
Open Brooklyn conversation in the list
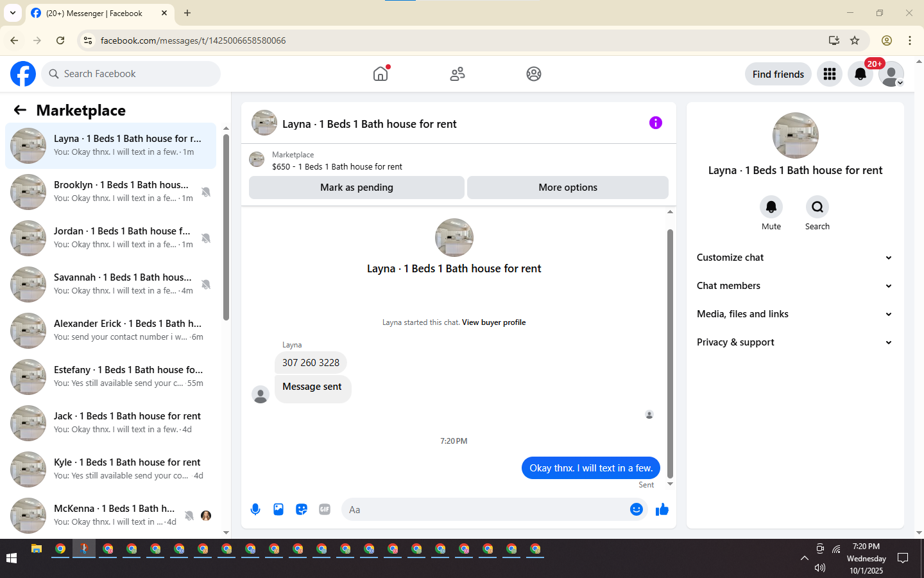pos(110,192)
